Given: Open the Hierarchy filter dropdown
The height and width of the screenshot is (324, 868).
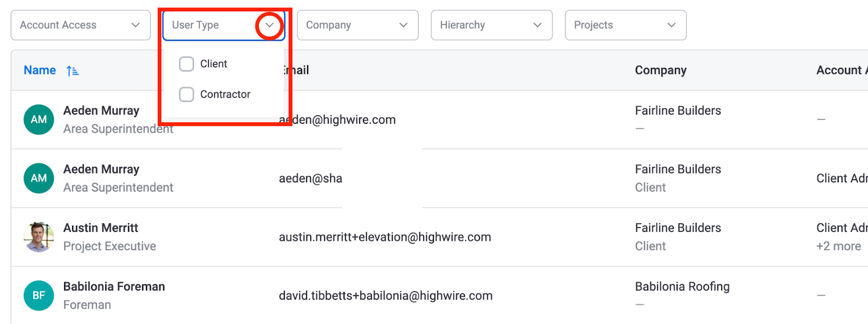Looking at the screenshot, I should point(492,25).
